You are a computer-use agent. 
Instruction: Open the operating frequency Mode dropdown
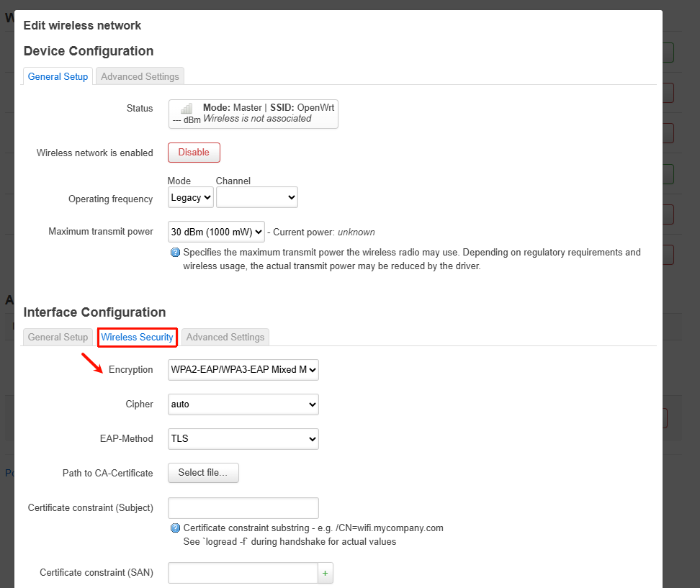coord(191,197)
